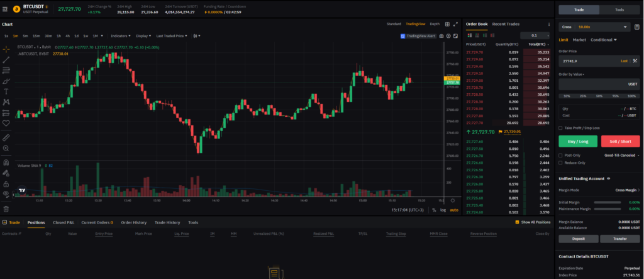644x279 pixels.
Task: Select the zoom in magnifier tool
Action: click(6, 148)
